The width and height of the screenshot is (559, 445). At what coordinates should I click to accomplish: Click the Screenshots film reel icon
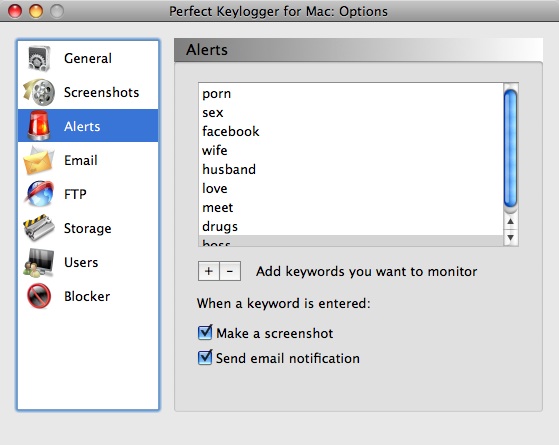pyautogui.click(x=39, y=92)
